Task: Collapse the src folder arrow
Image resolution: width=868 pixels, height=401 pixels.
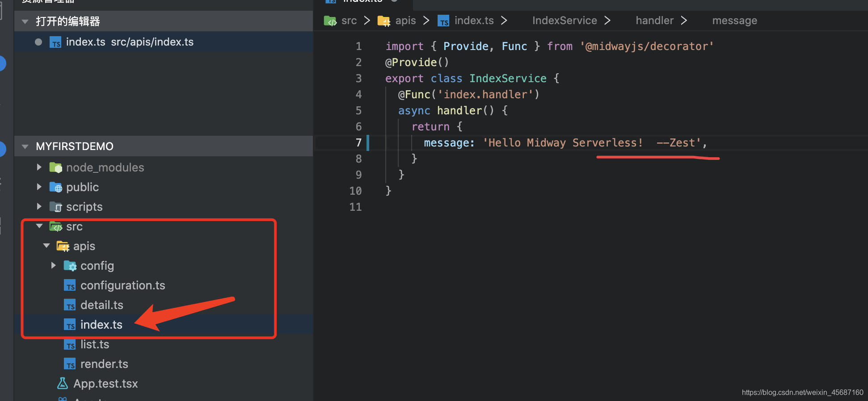Action: pos(39,226)
